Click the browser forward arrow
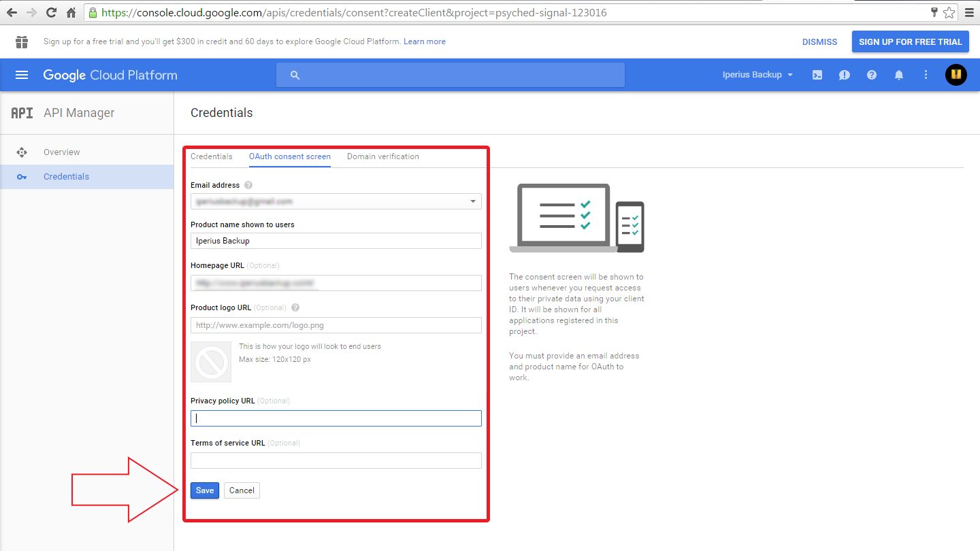The image size is (980, 551). pyautogui.click(x=31, y=12)
